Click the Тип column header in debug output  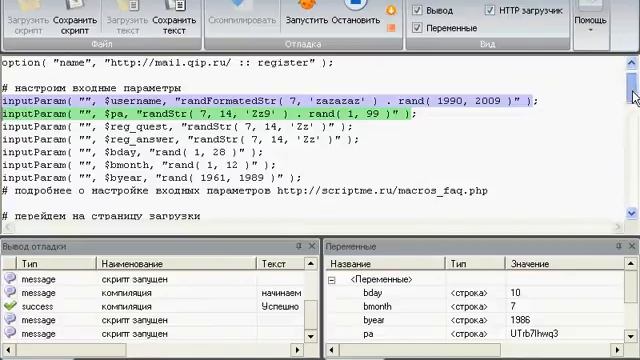pos(56,264)
